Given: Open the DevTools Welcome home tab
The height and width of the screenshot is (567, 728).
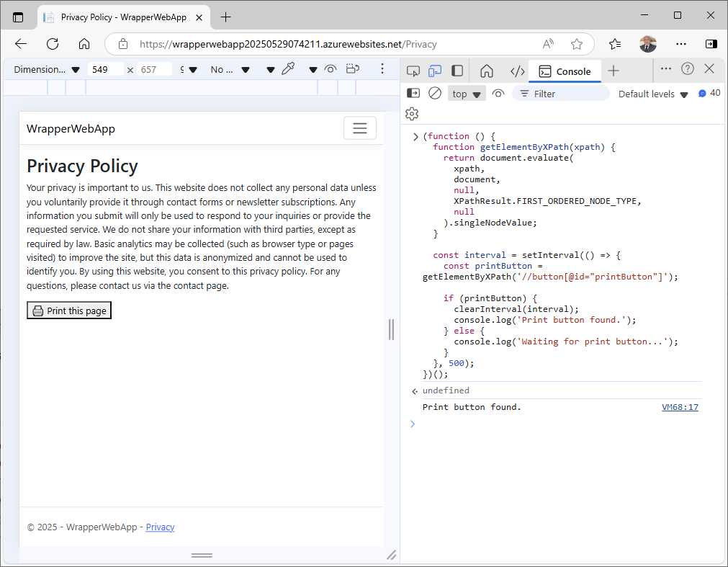Looking at the screenshot, I should tap(487, 71).
